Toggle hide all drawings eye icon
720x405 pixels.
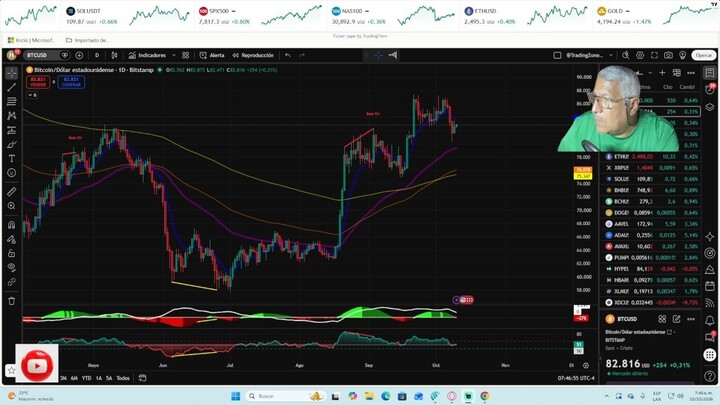[x=11, y=267]
